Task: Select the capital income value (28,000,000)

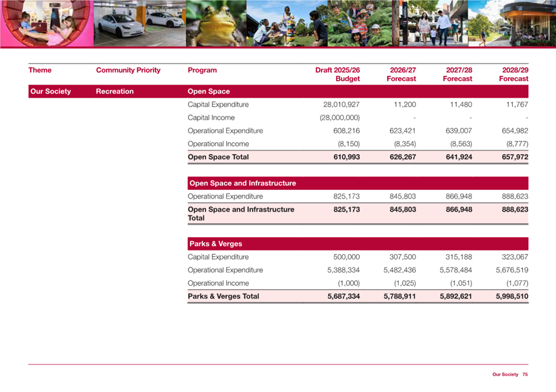Action: (x=340, y=118)
